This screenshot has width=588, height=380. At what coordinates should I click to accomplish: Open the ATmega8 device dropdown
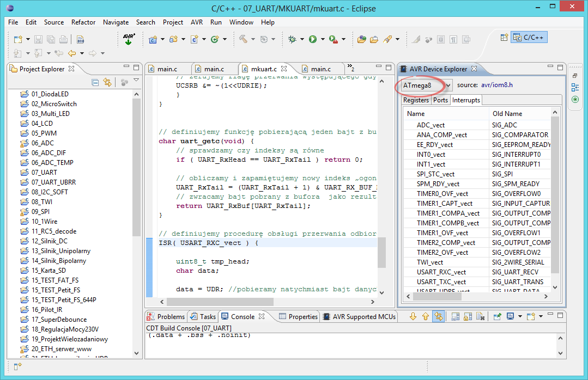coord(448,85)
